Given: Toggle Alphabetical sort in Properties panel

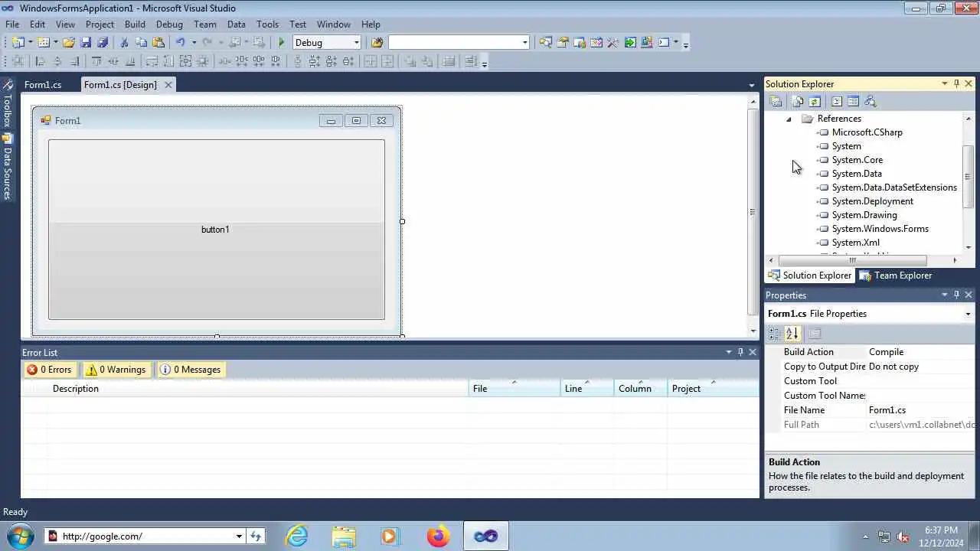Looking at the screenshot, I should pyautogui.click(x=792, y=334).
